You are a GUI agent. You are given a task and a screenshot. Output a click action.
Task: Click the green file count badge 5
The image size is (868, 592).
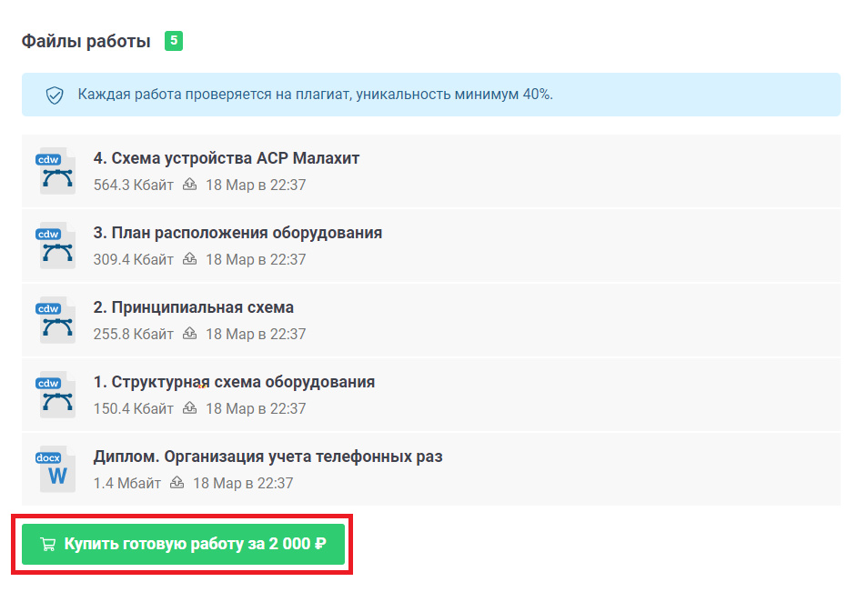[x=174, y=41]
